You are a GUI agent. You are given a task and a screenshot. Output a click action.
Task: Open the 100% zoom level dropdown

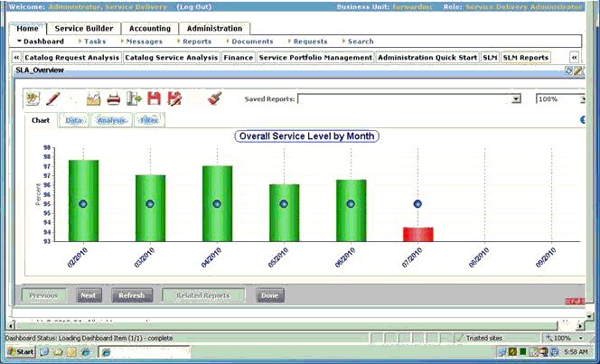[577, 99]
